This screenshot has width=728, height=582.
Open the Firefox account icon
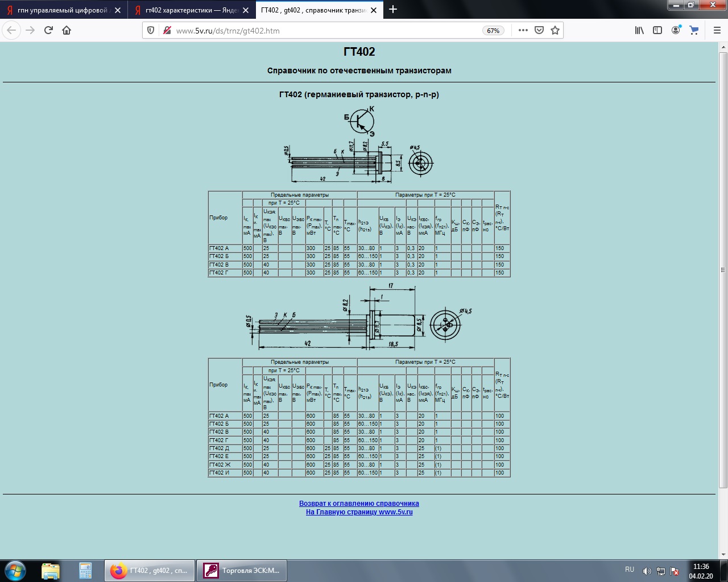point(676,31)
